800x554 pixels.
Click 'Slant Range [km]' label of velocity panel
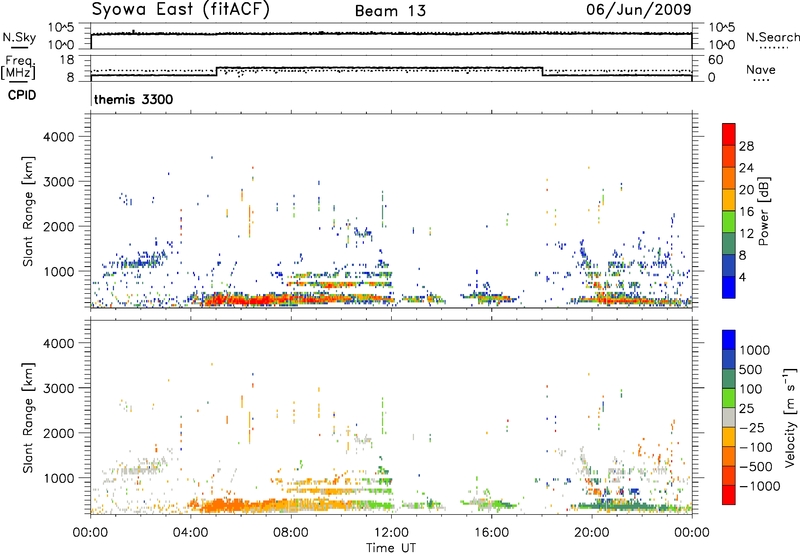point(28,417)
